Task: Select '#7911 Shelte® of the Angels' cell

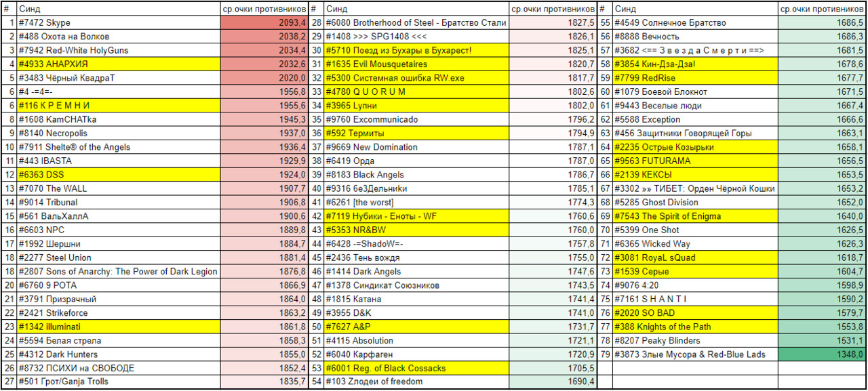Action: (x=119, y=147)
